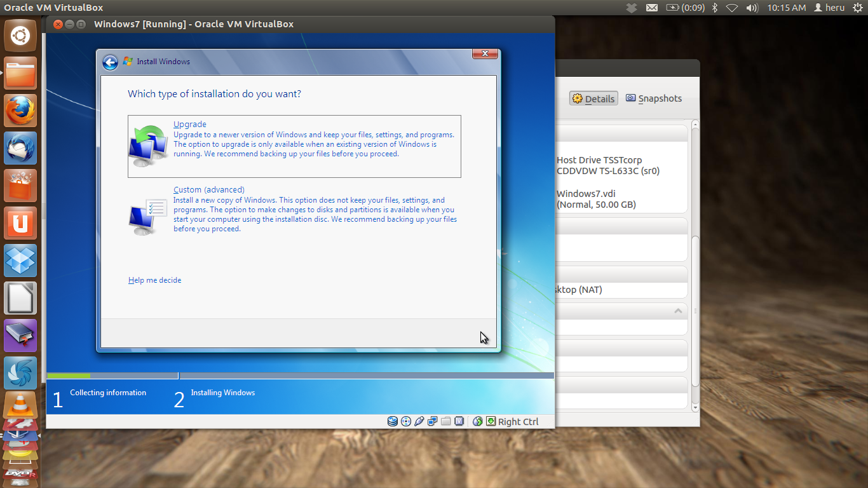Click the virtualization CPU chip status icon
Screen dimensions: 868x488
(459, 421)
